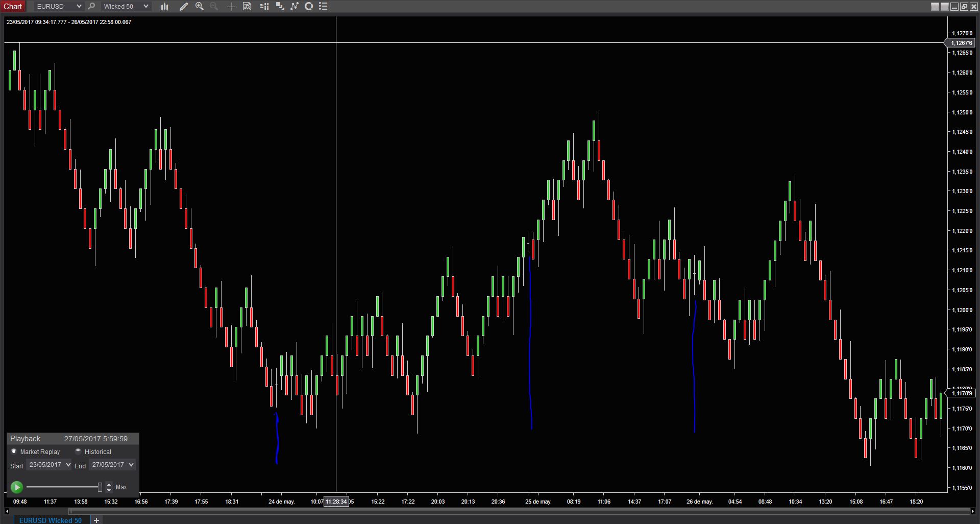Click the second link-window square in title bar

[x=945, y=7]
